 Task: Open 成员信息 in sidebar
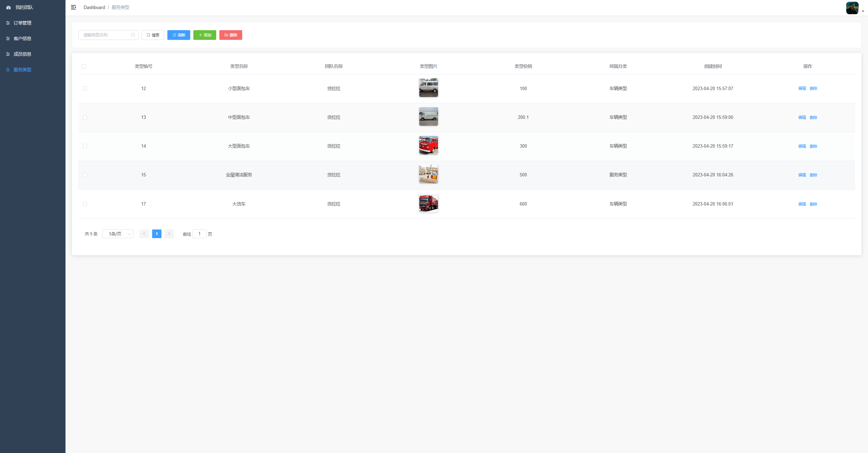(x=33, y=54)
